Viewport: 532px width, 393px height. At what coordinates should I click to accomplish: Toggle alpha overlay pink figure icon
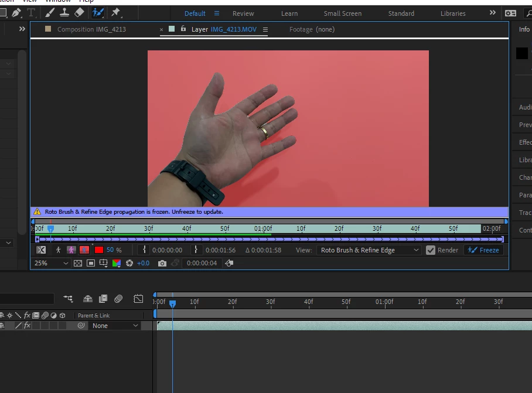pyautogui.click(x=71, y=250)
